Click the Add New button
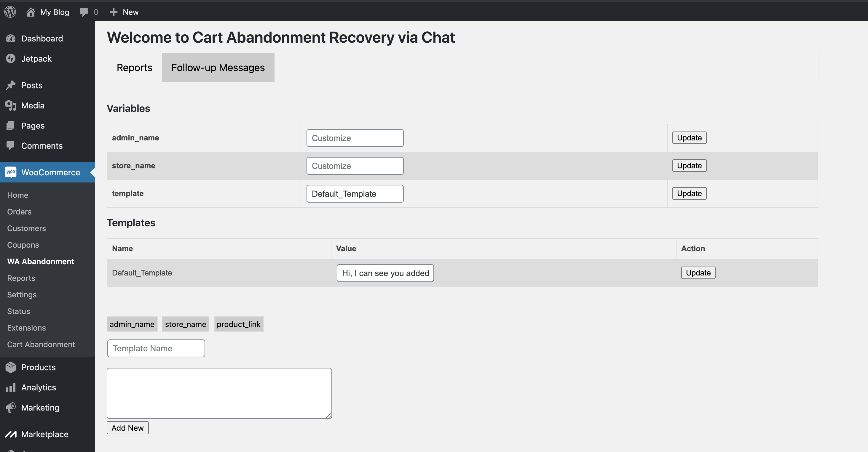This screenshot has height=452, width=868. 128,428
